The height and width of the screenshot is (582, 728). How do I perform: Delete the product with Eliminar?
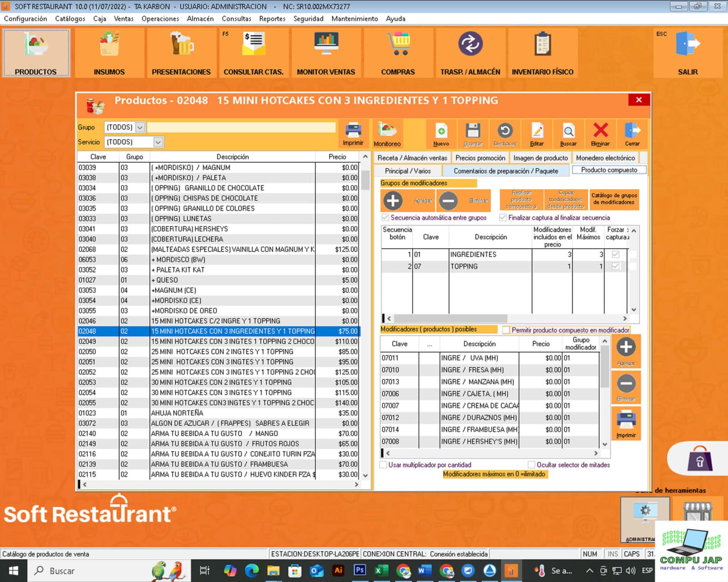601,134
